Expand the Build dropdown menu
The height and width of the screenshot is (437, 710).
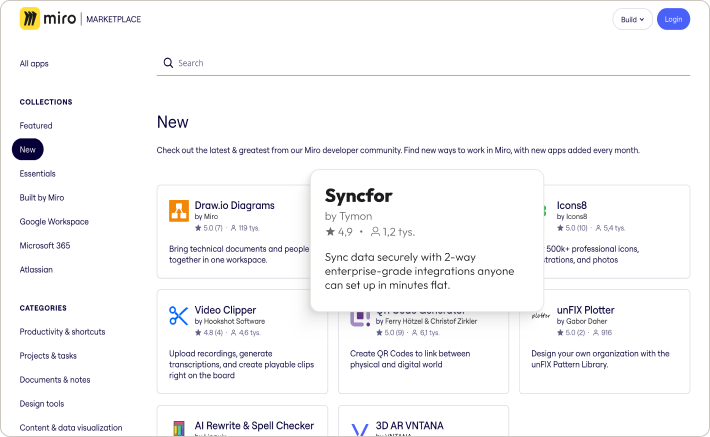(632, 19)
